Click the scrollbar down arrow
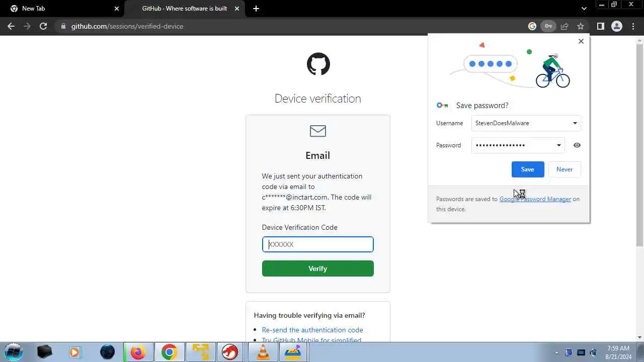644x362 pixels. pyautogui.click(x=639, y=337)
